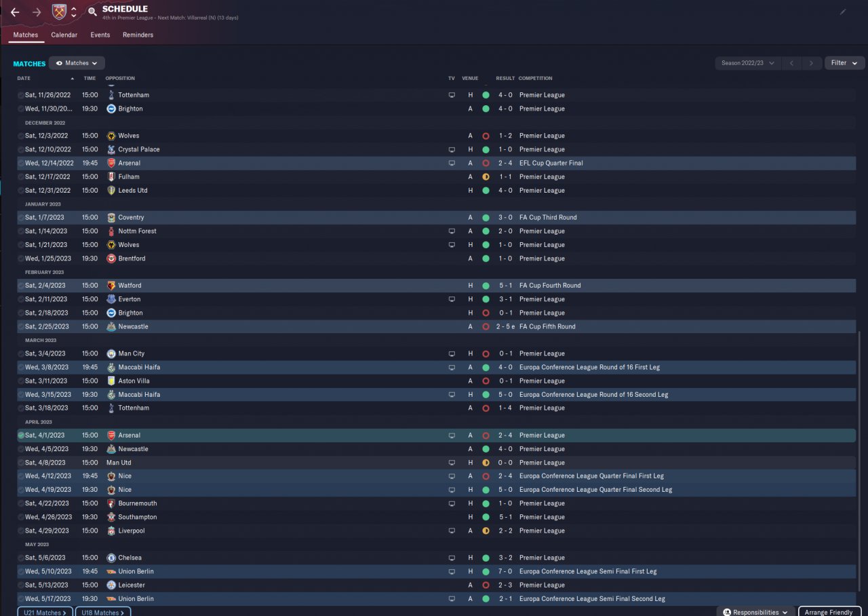Click the Competition column header
The height and width of the screenshot is (616, 868).
click(x=536, y=78)
